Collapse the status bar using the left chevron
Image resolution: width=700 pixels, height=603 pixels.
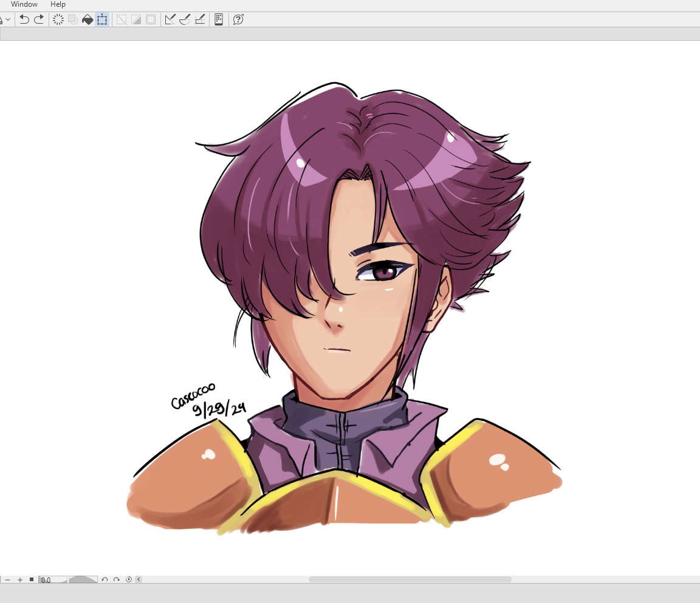pos(138,579)
